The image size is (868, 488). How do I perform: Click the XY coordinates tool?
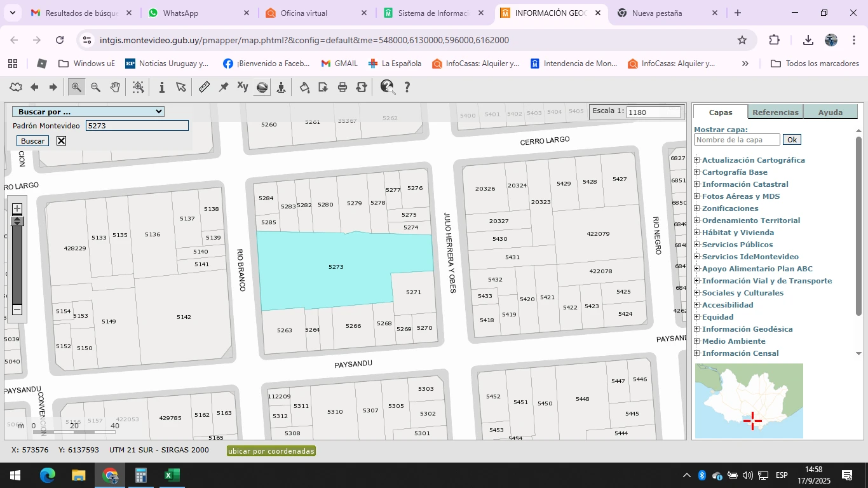pos(243,87)
